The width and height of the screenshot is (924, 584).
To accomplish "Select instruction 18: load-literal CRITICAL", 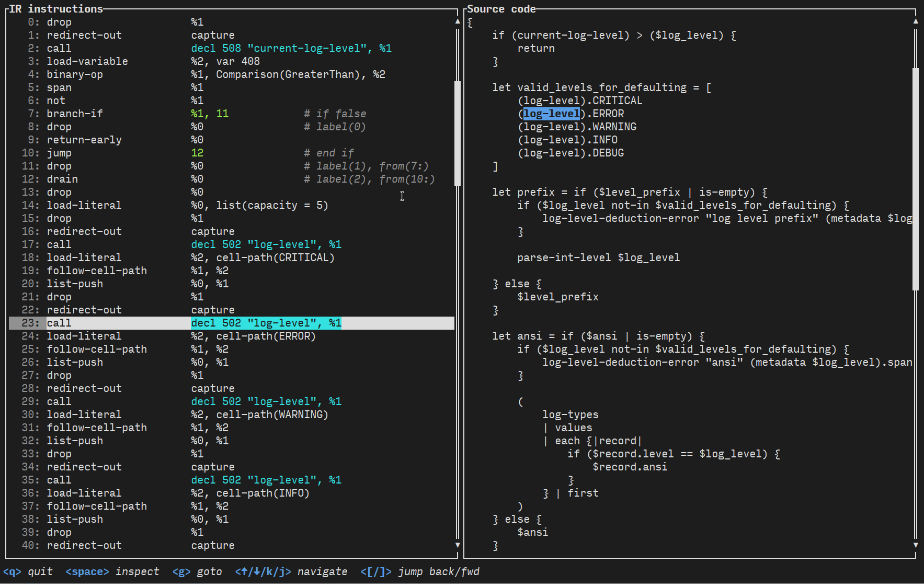I will click(x=232, y=257).
